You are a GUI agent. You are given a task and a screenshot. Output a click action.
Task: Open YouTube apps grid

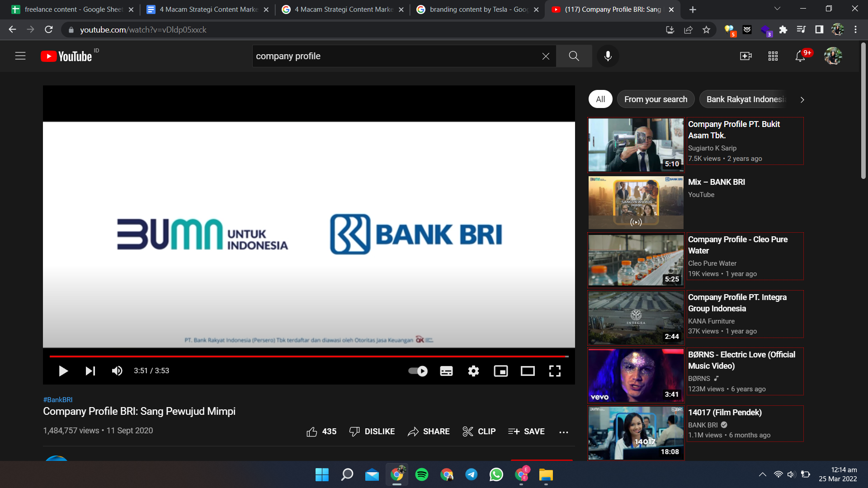[x=773, y=56]
